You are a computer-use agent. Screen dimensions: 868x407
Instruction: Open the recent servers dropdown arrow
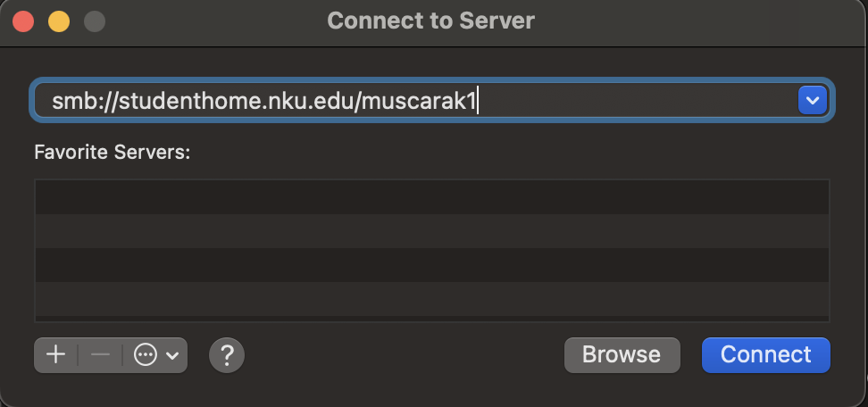(x=812, y=101)
